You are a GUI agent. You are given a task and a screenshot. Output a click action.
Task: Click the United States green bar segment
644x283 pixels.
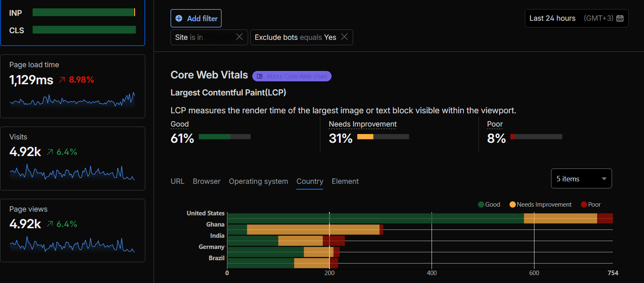(376, 218)
